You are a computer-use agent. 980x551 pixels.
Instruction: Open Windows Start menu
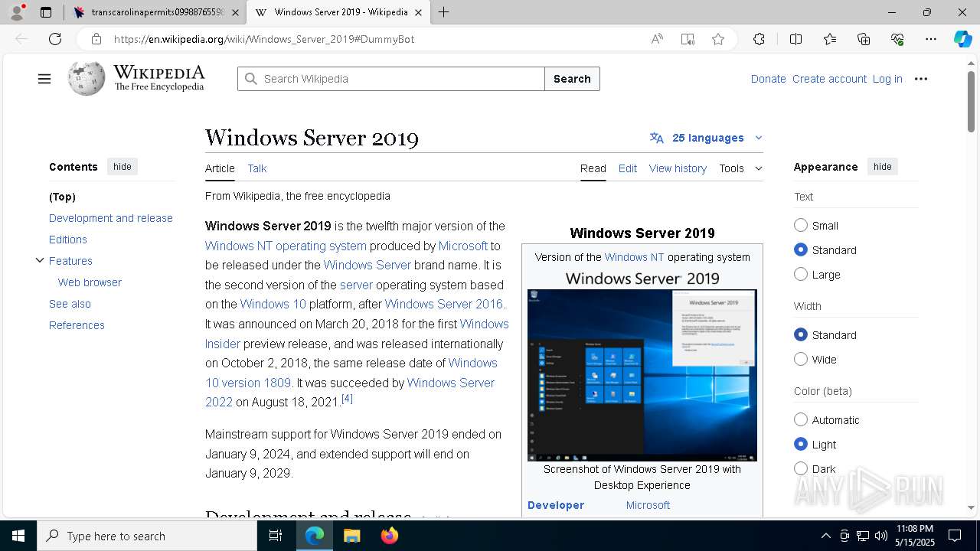click(18, 536)
